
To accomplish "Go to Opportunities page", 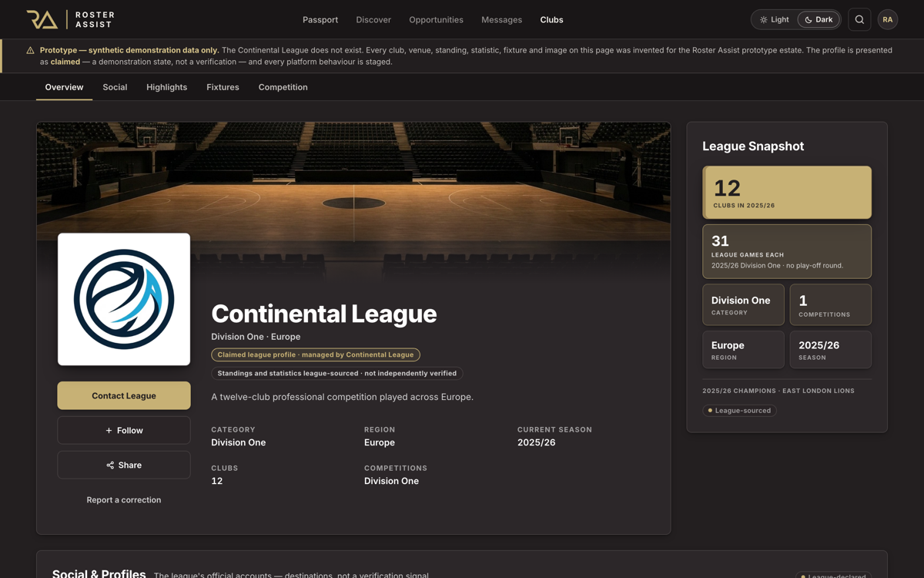I will click(x=436, y=19).
